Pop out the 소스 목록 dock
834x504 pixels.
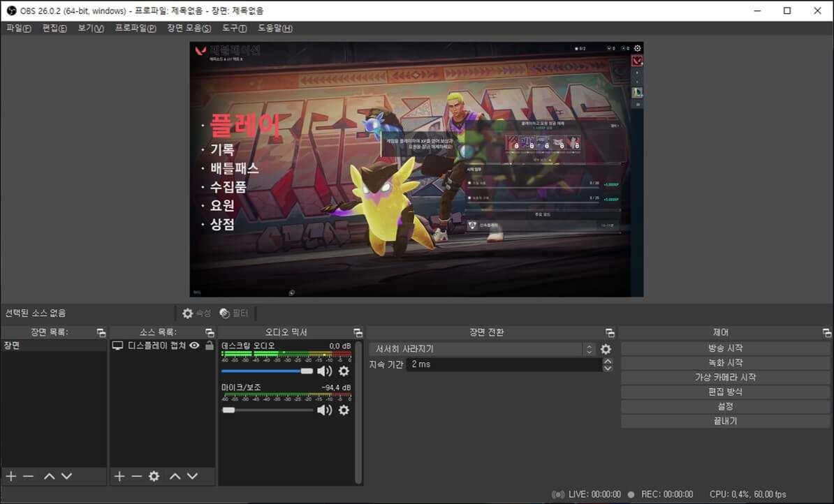(210, 333)
